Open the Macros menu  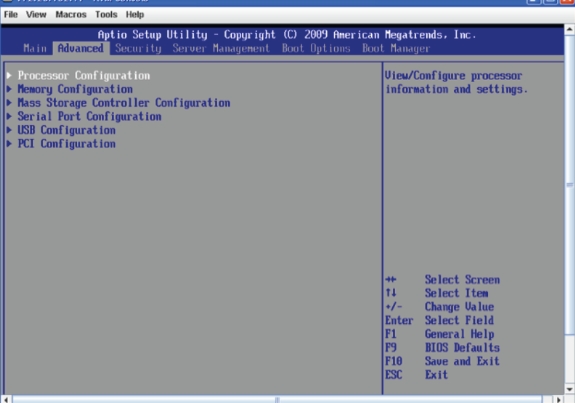(x=71, y=15)
